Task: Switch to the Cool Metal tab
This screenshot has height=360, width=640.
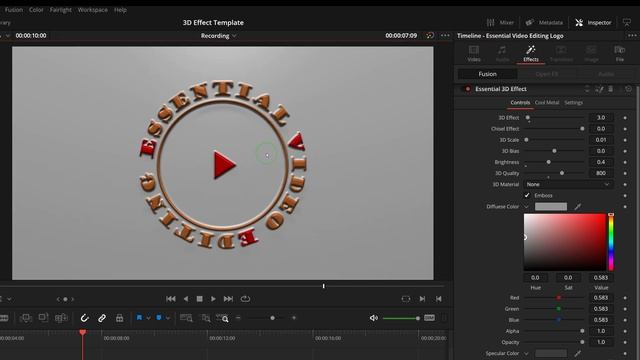Action: pos(547,103)
